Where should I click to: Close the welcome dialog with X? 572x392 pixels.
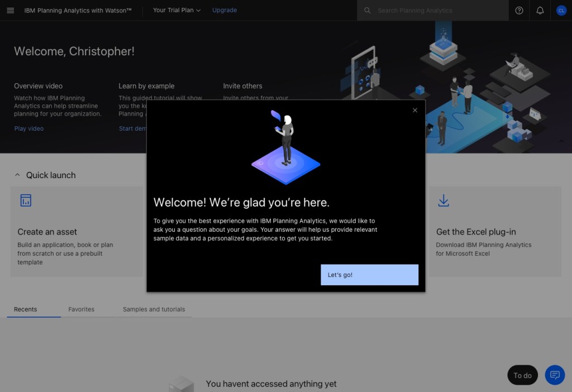414,110
